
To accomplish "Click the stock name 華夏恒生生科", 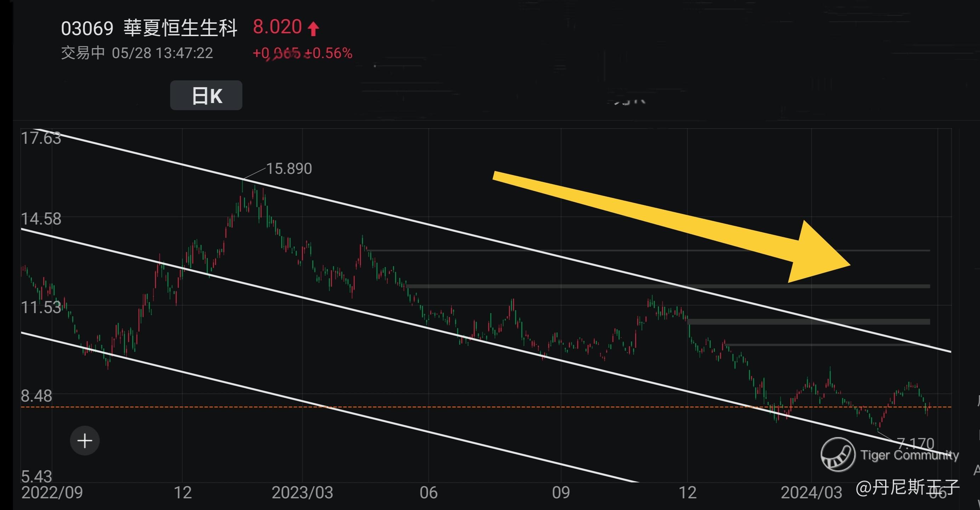I will click(180, 28).
